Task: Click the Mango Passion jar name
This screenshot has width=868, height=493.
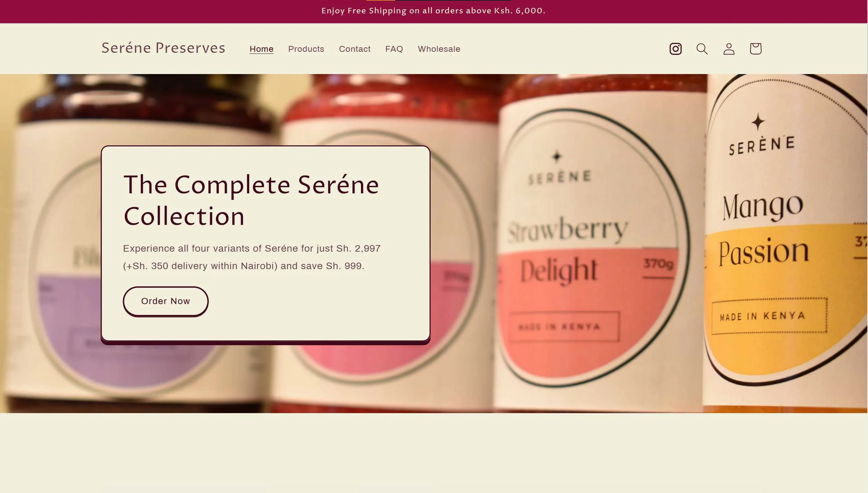Action: (763, 230)
